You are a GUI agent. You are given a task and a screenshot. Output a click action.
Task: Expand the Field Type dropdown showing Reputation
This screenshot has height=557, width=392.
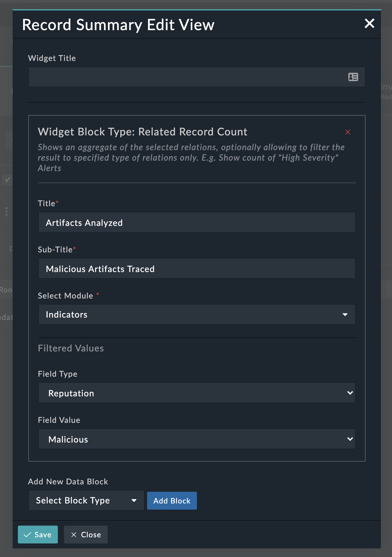197,393
